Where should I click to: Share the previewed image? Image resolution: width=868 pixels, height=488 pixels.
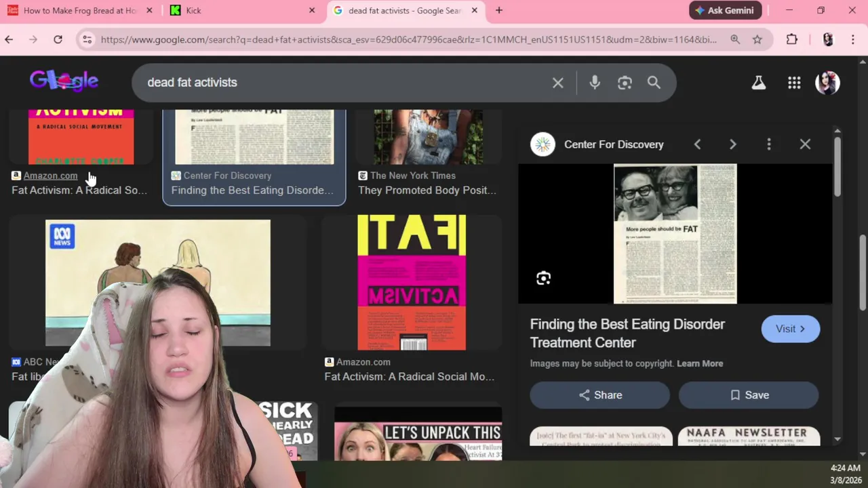(x=599, y=395)
